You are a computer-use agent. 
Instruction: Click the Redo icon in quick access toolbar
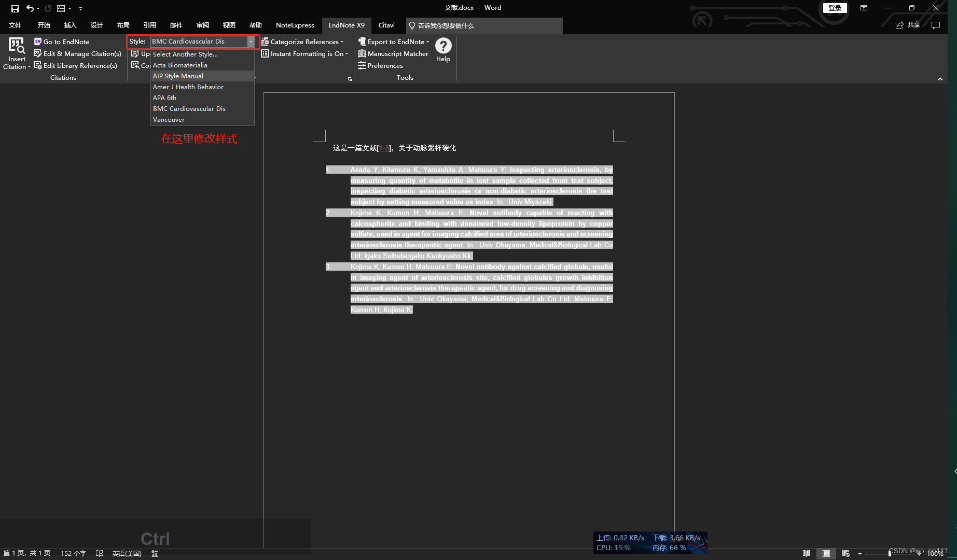48,8
